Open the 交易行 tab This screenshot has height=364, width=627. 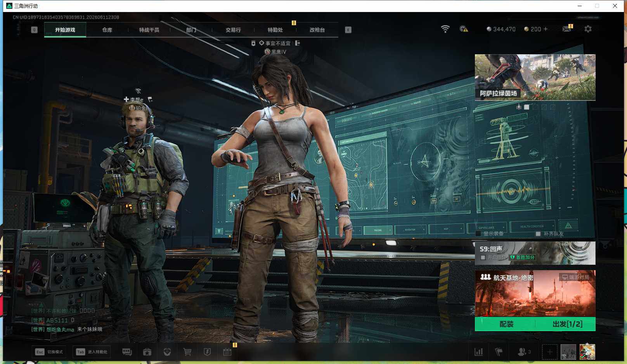point(233,30)
